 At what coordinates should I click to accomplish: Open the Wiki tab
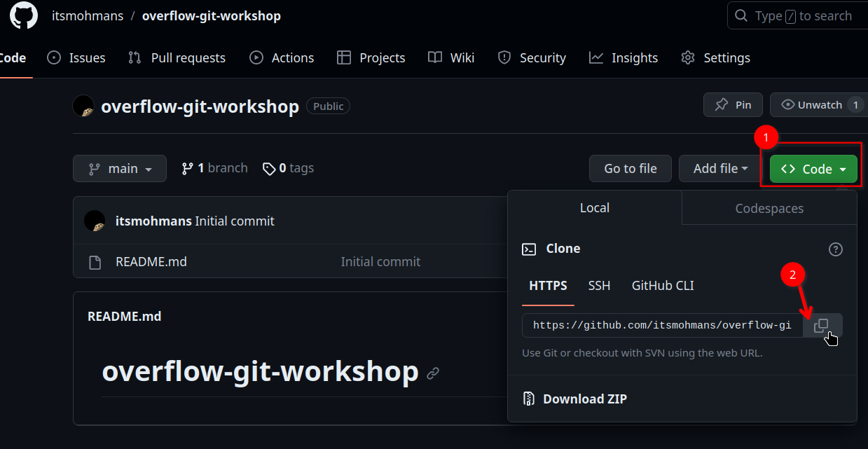tap(452, 58)
